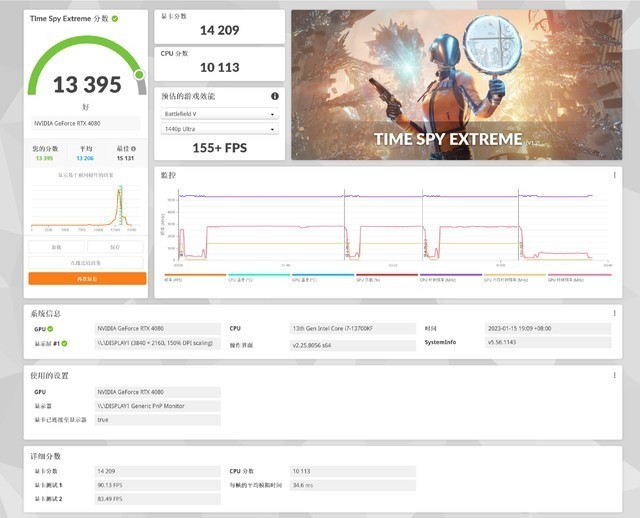Click the green checkmark beside Time Spy Extreme
640x518 pixels.
[115, 19]
